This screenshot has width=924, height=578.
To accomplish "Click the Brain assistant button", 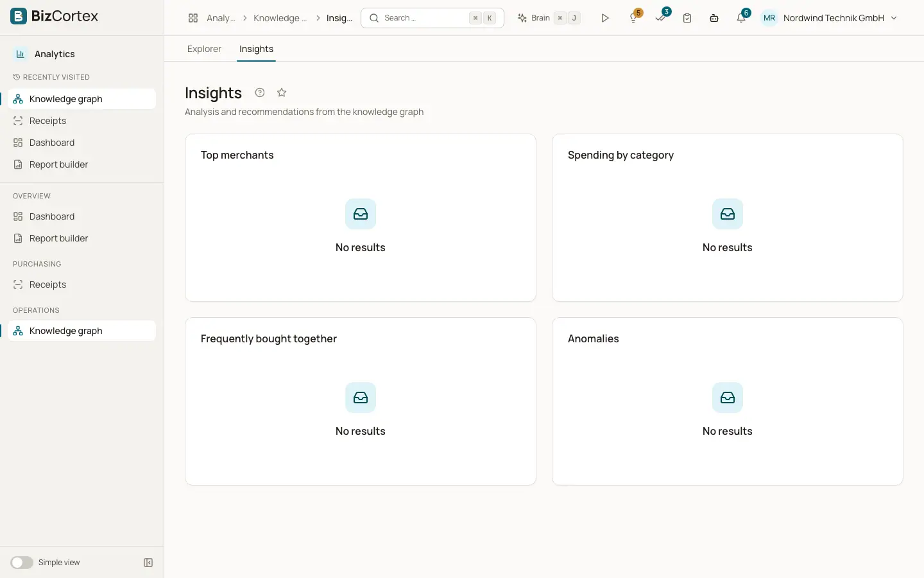I will pyautogui.click(x=549, y=18).
